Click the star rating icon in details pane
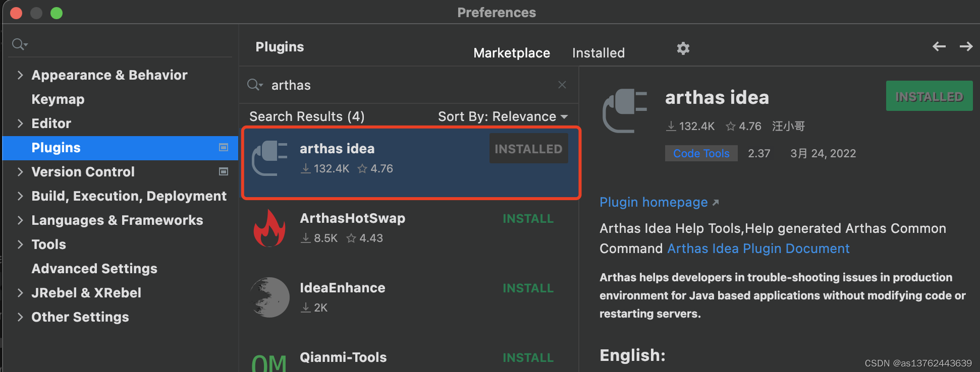This screenshot has width=980, height=372. tap(730, 126)
